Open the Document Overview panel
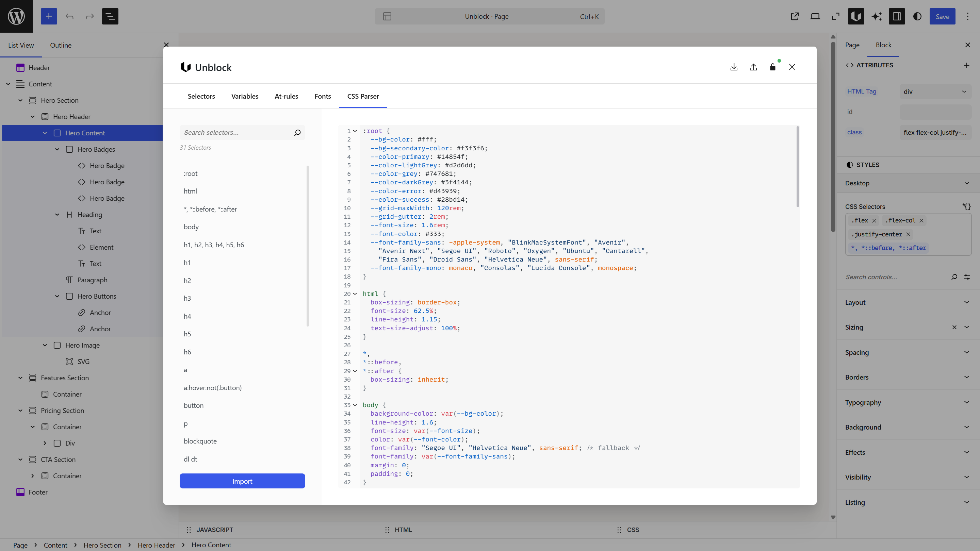Image resolution: width=980 pixels, height=551 pixels. pyautogui.click(x=110, y=16)
